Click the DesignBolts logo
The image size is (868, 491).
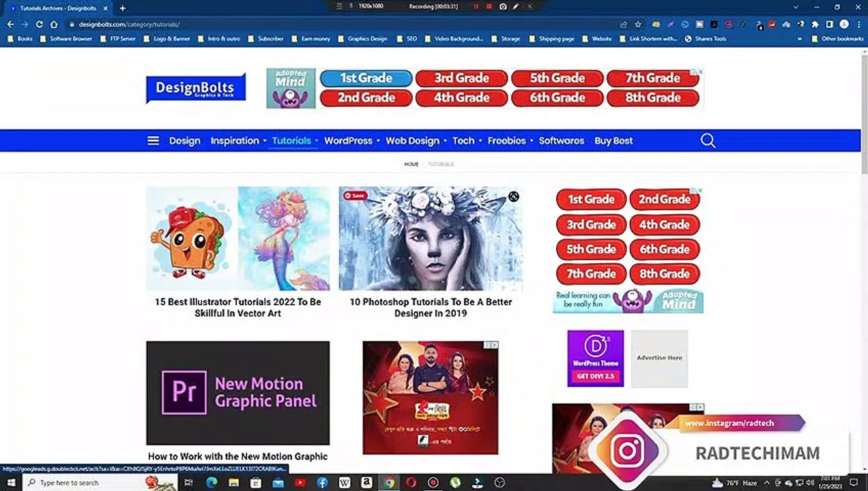(195, 89)
